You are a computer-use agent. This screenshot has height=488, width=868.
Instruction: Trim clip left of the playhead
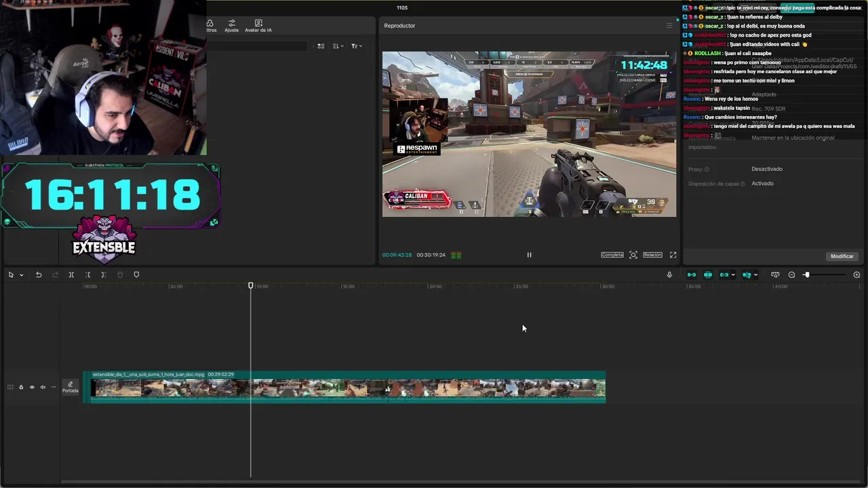[87, 274]
